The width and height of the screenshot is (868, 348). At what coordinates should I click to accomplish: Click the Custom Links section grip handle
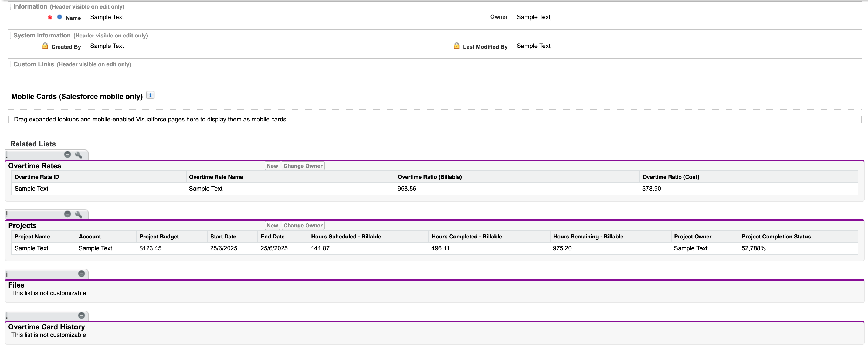click(x=11, y=64)
